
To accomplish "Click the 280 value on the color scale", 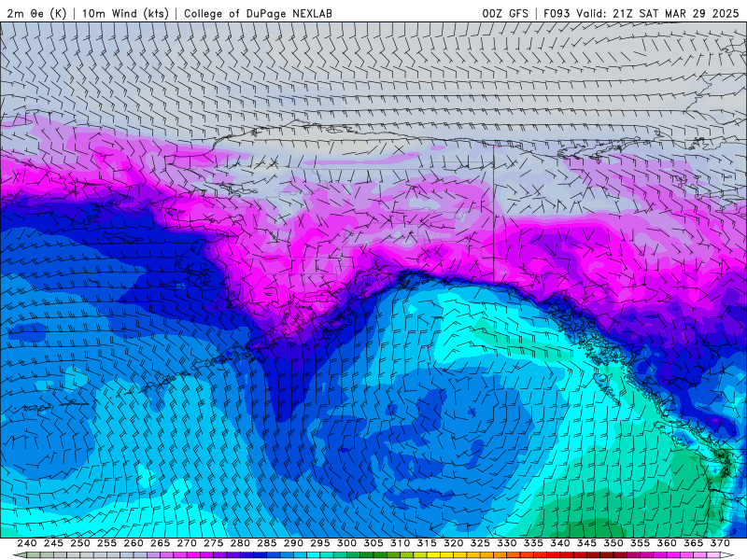I will point(240,543).
